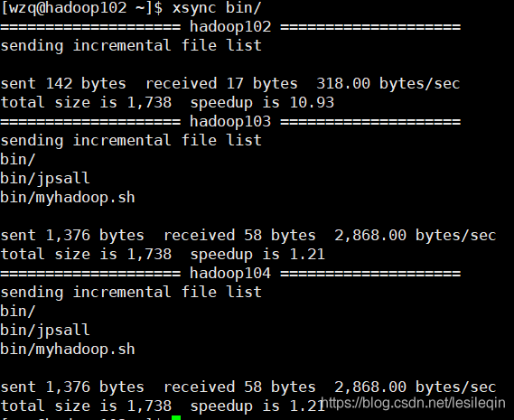514x420 pixels.
Task: Click the hadoop102 separator header
Action: (x=230, y=27)
